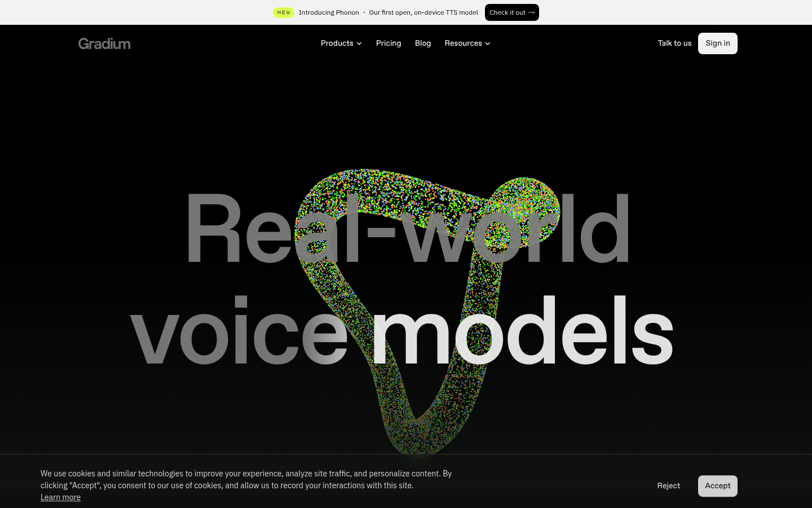The width and height of the screenshot is (812, 508).
Task: Open the Learn more cookie link
Action: (60, 497)
